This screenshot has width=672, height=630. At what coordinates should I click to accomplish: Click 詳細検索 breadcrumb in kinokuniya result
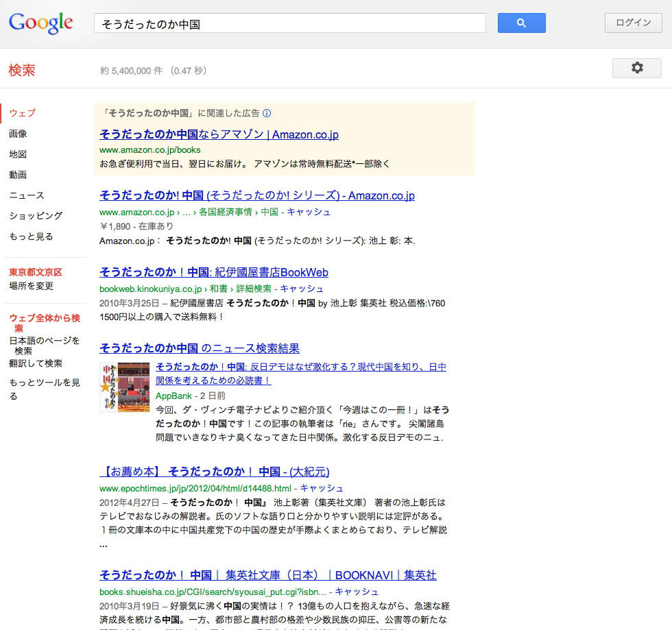tap(254, 289)
